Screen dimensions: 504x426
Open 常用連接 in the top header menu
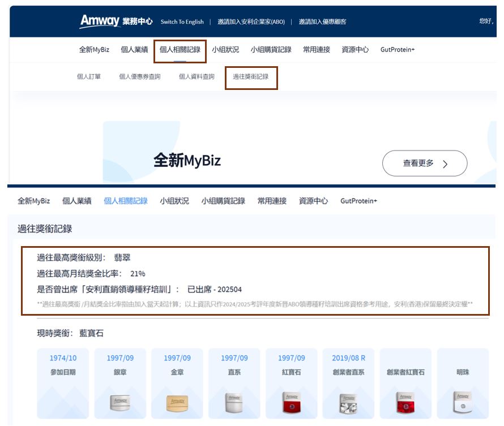coord(317,50)
